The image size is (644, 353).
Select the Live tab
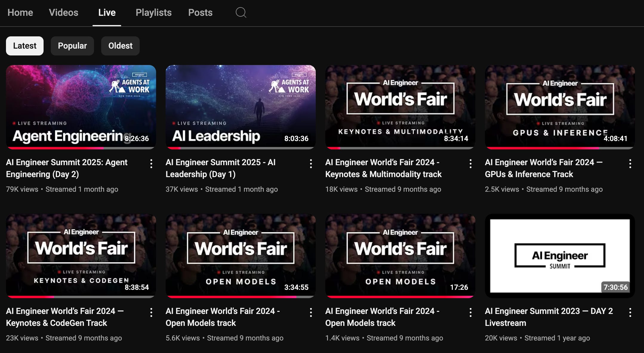coord(107,13)
